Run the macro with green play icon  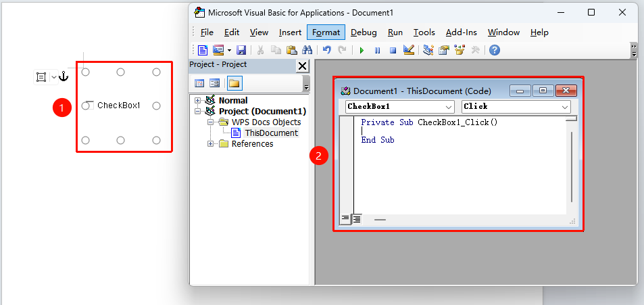pos(362,51)
